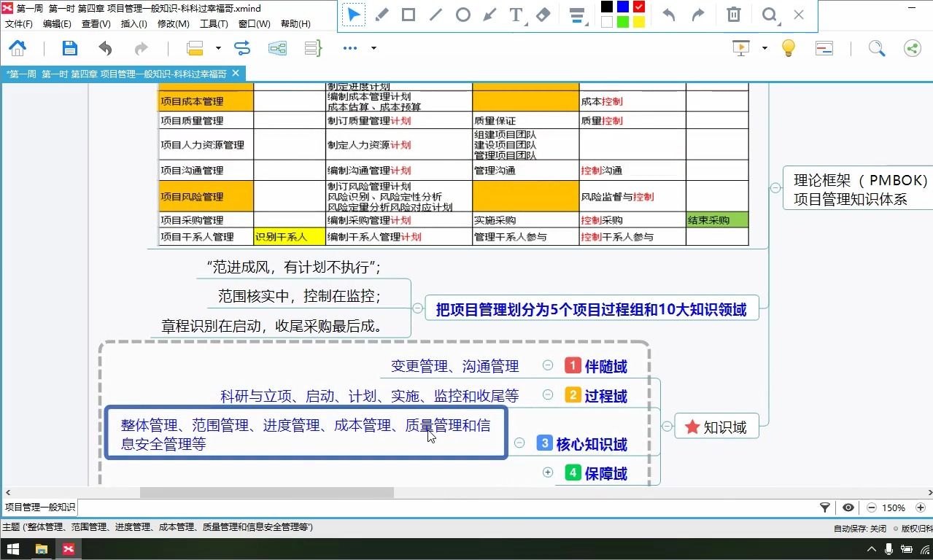
Task: Select the eraser annotation tool
Action: pyautogui.click(x=543, y=14)
